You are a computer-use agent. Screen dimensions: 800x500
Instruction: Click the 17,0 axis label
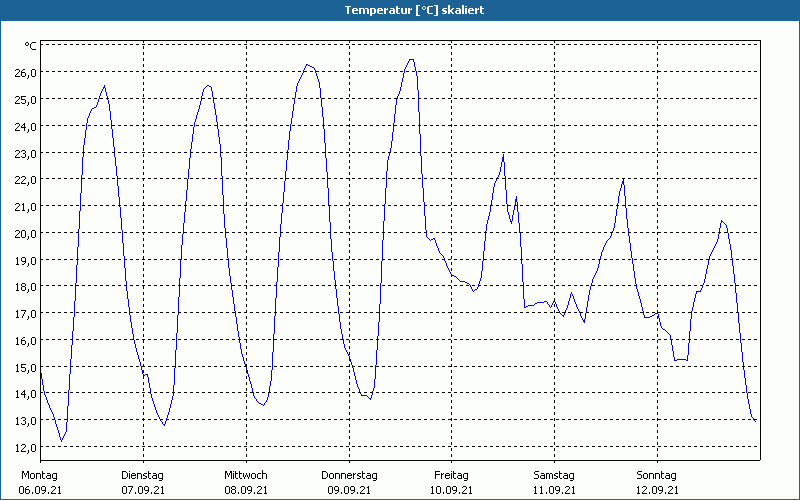[x=26, y=314]
